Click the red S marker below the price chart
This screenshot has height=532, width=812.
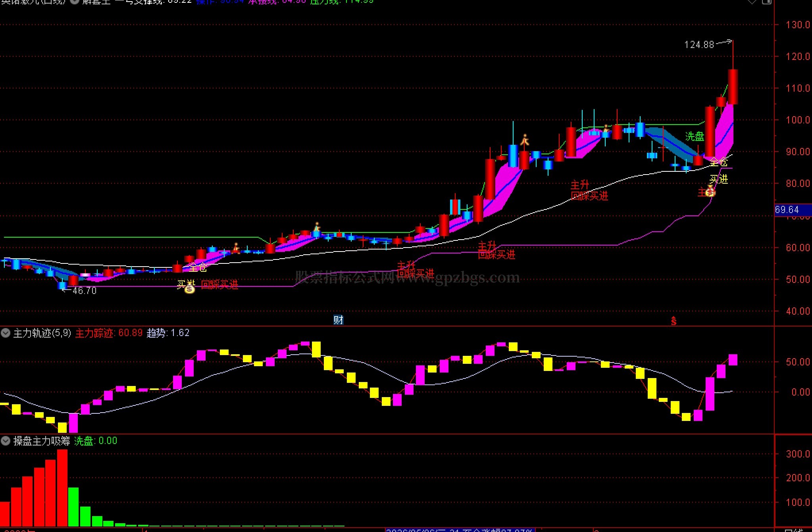(673, 321)
